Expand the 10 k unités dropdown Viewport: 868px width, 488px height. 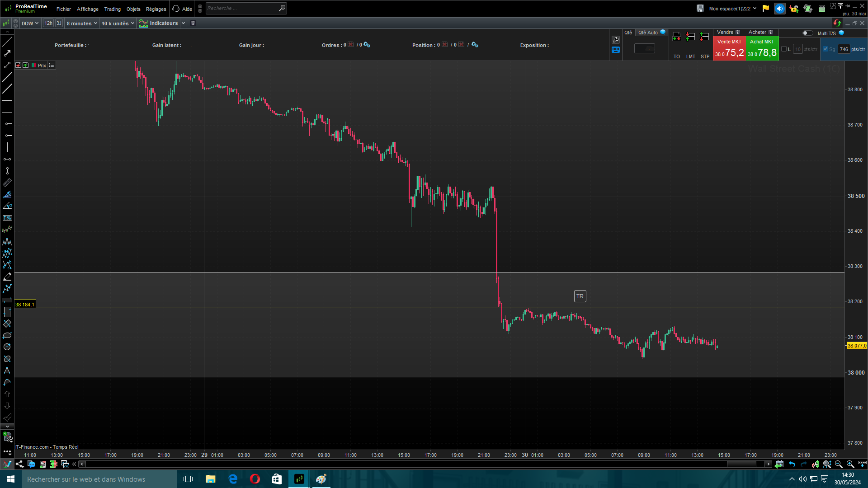coord(118,23)
